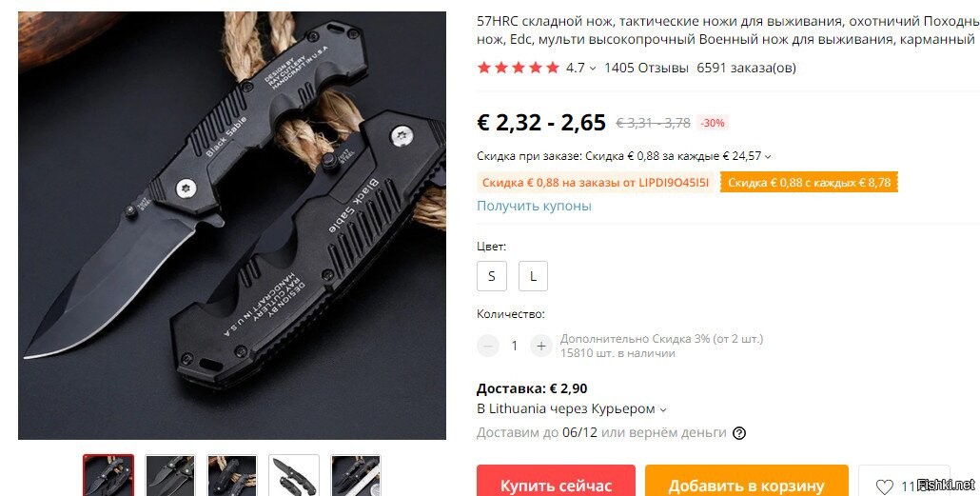Click the five-star rating icons
Viewport: 980px width, 496px height.
coord(519,68)
